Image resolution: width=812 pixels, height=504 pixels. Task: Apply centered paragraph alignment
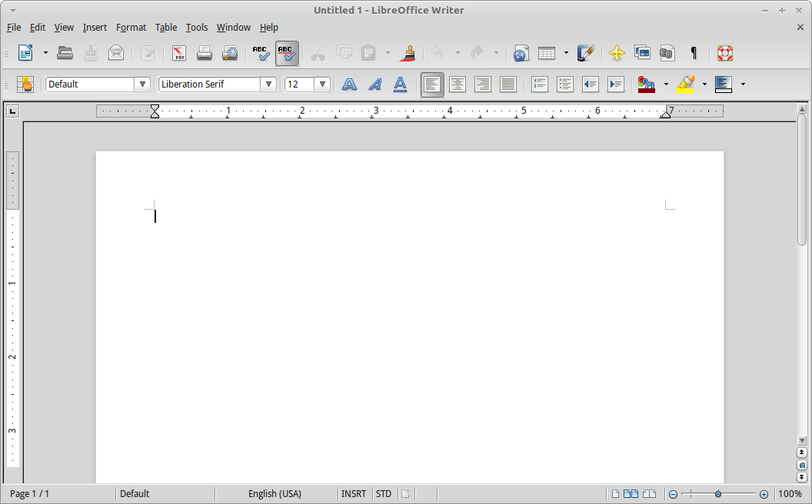click(458, 84)
